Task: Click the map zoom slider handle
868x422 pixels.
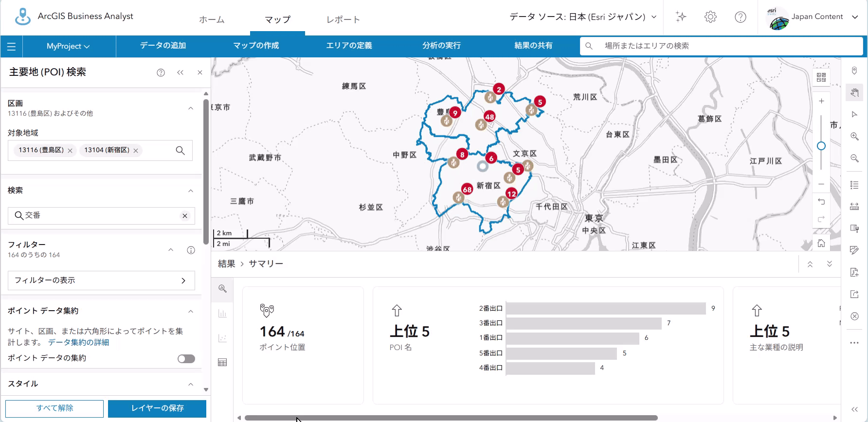Action: click(821, 146)
